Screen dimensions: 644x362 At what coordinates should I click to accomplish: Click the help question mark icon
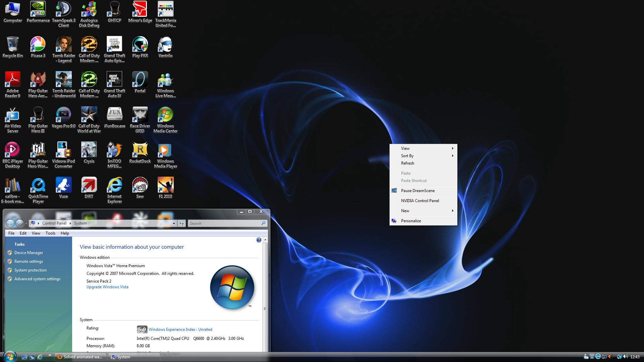259,240
